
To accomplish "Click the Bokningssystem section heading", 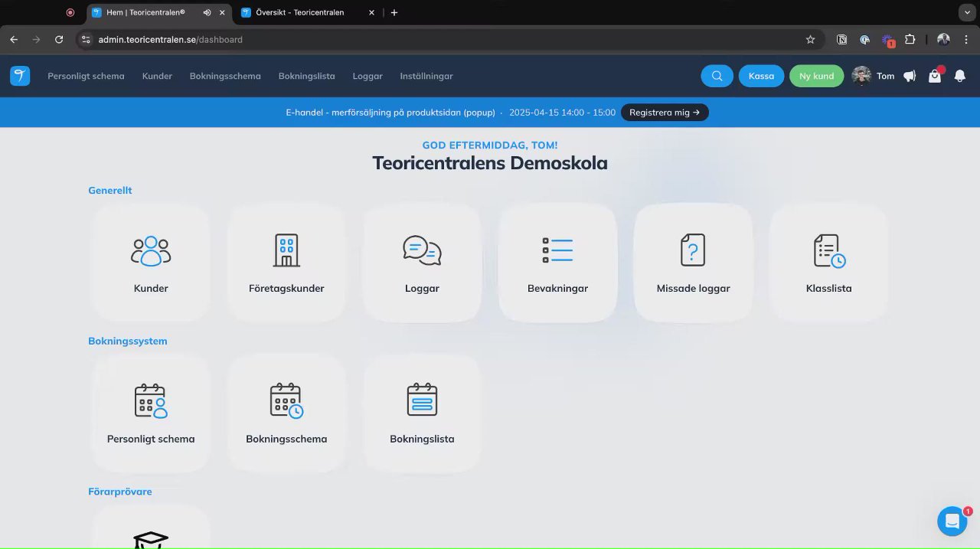I will tap(128, 341).
